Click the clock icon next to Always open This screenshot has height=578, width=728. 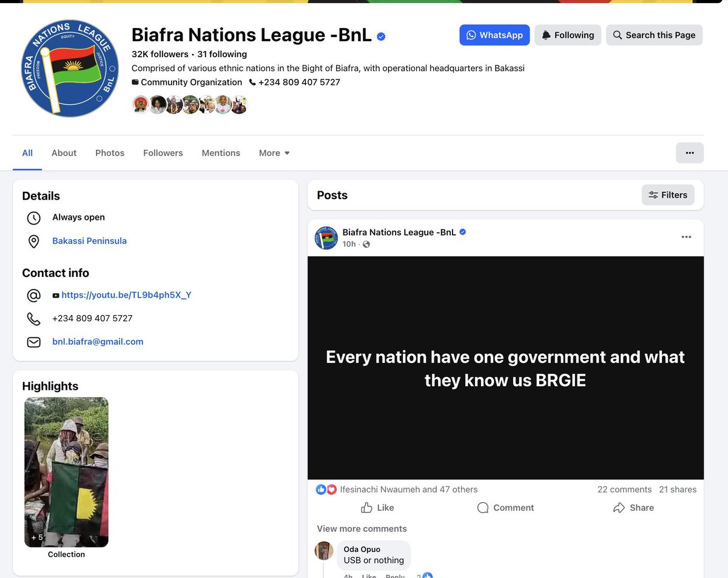[34, 218]
